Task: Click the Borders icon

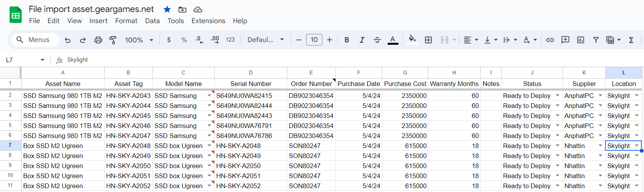Action: 428,40
